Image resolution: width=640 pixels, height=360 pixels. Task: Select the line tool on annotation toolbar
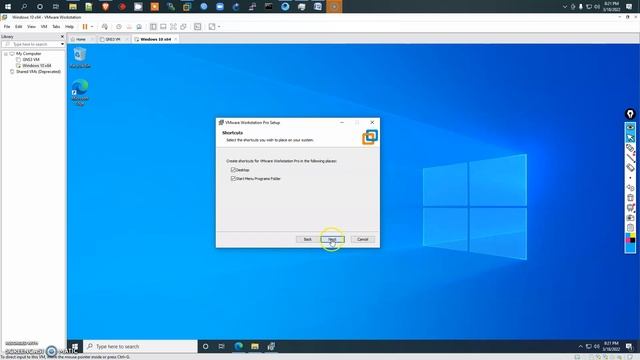630,158
